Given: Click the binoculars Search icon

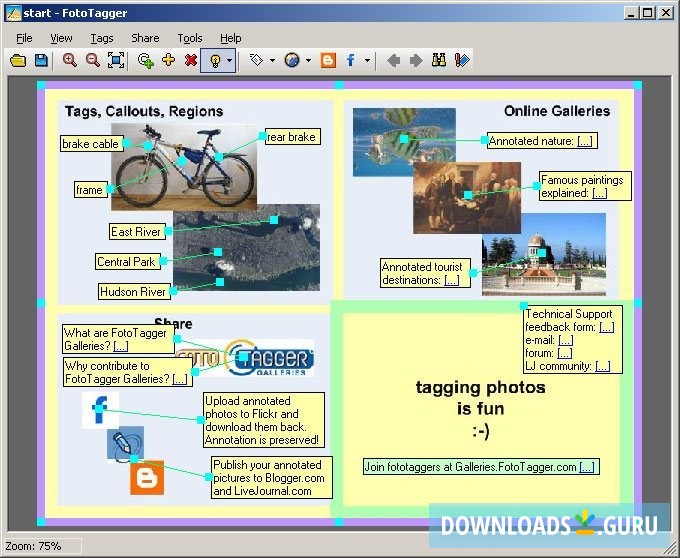Looking at the screenshot, I should 439,60.
